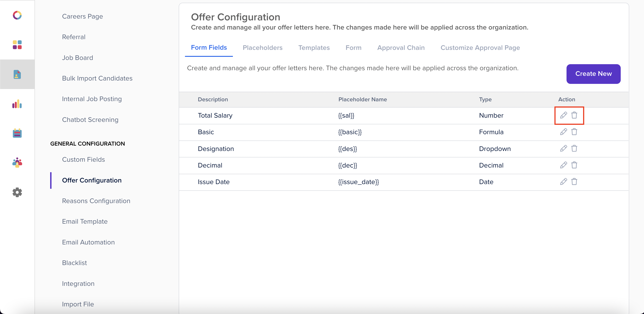This screenshot has height=314, width=644.
Task: Delete the Issue Date field
Action: [574, 182]
